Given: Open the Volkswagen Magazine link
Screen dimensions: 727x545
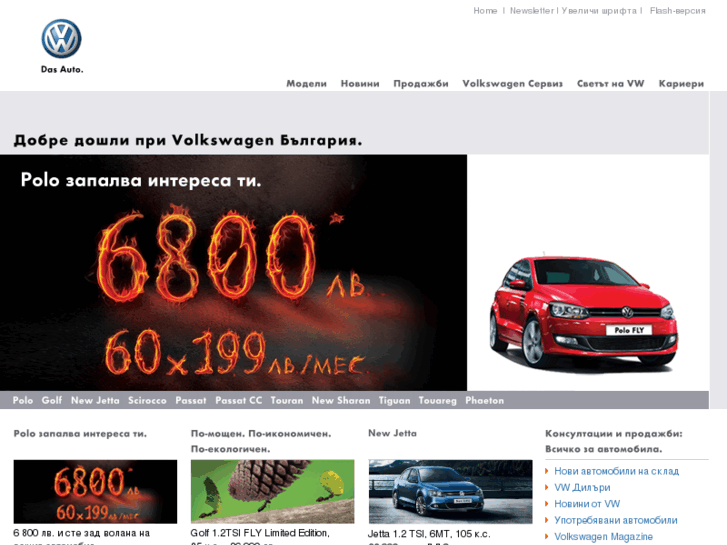Looking at the screenshot, I should (x=603, y=537).
